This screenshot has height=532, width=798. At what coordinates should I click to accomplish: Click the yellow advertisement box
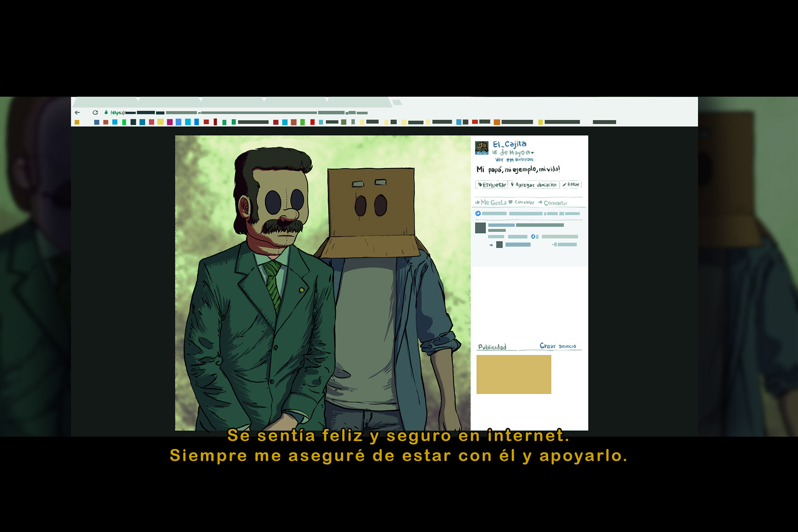(x=514, y=374)
